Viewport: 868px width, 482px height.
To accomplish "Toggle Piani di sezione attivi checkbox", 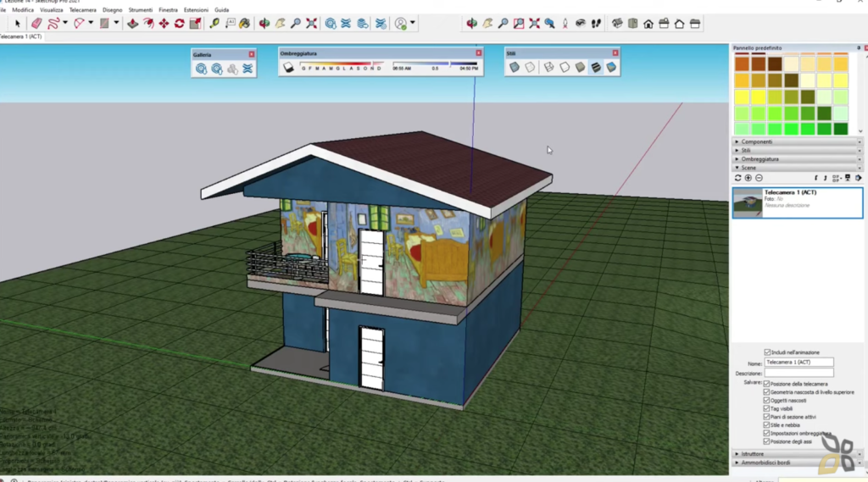I will click(x=766, y=417).
